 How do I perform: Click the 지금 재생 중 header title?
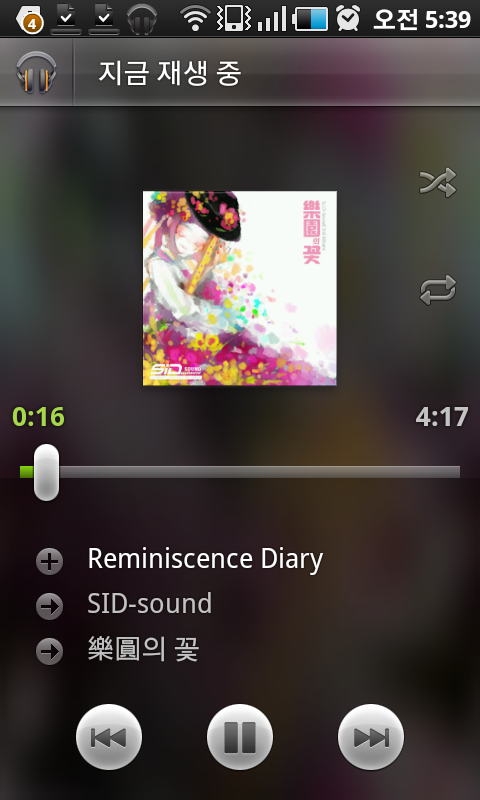click(169, 73)
